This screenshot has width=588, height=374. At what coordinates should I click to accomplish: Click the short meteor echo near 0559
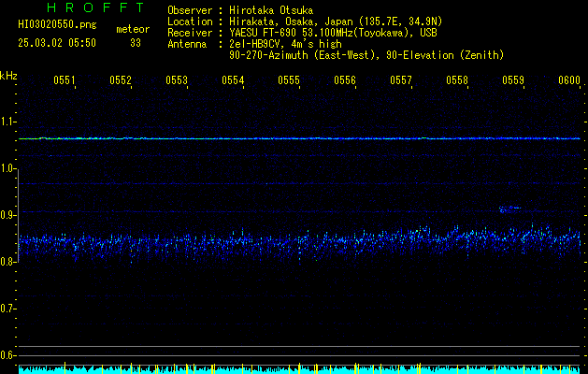510,209
